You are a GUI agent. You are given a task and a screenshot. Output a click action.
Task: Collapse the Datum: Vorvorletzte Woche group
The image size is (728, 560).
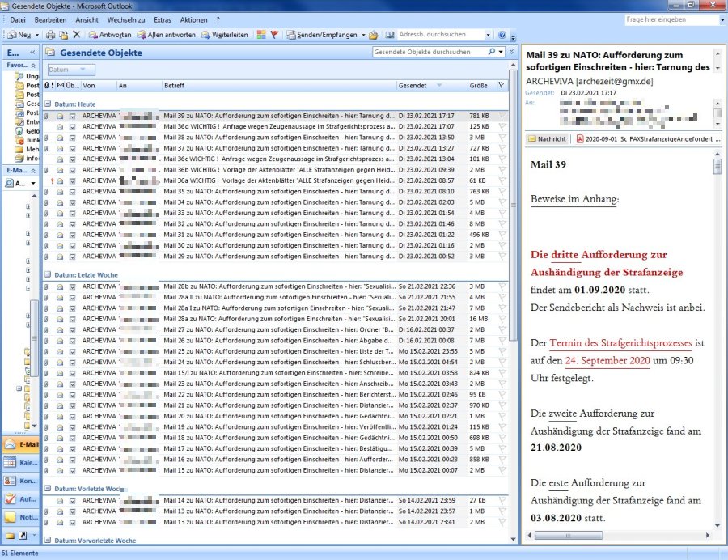click(48, 541)
